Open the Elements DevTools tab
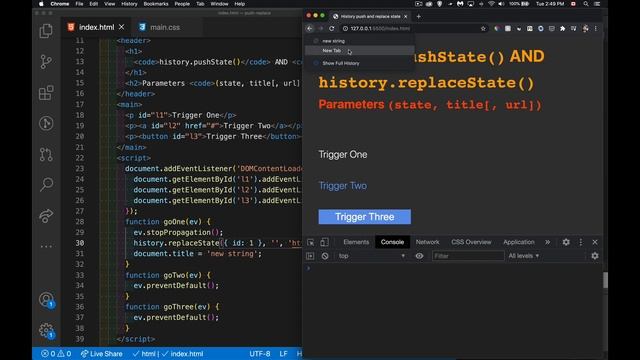This screenshot has width=640, height=360. point(356,242)
